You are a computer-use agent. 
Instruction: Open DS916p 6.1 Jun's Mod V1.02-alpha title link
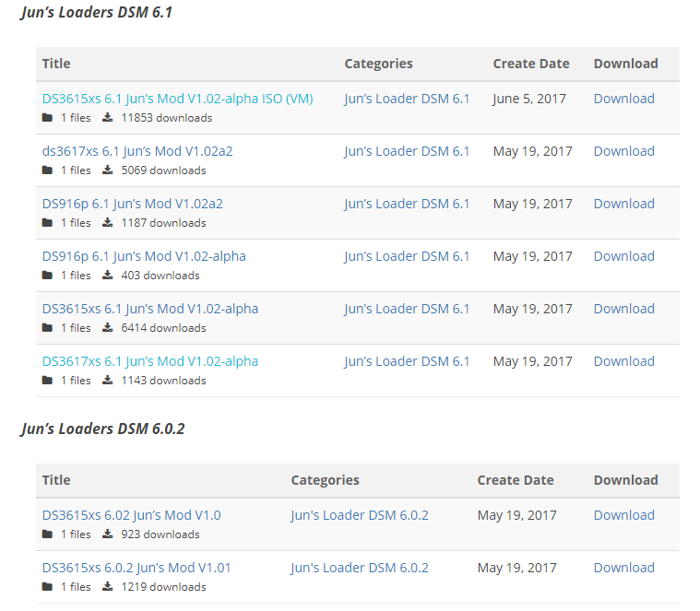click(x=144, y=256)
